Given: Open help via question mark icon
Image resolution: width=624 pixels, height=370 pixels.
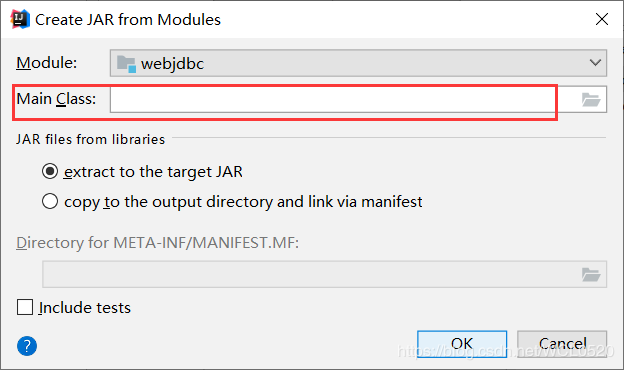Looking at the screenshot, I should pyautogui.click(x=27, y=346).
